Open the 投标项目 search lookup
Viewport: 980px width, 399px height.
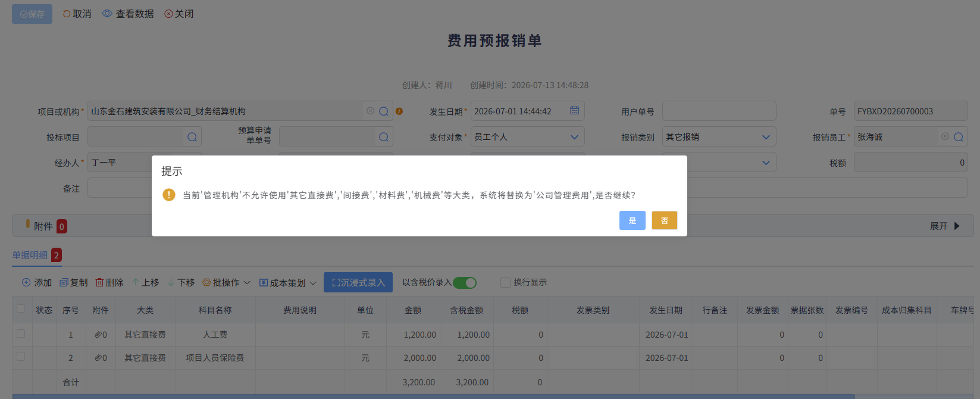[x=192, y=137]
